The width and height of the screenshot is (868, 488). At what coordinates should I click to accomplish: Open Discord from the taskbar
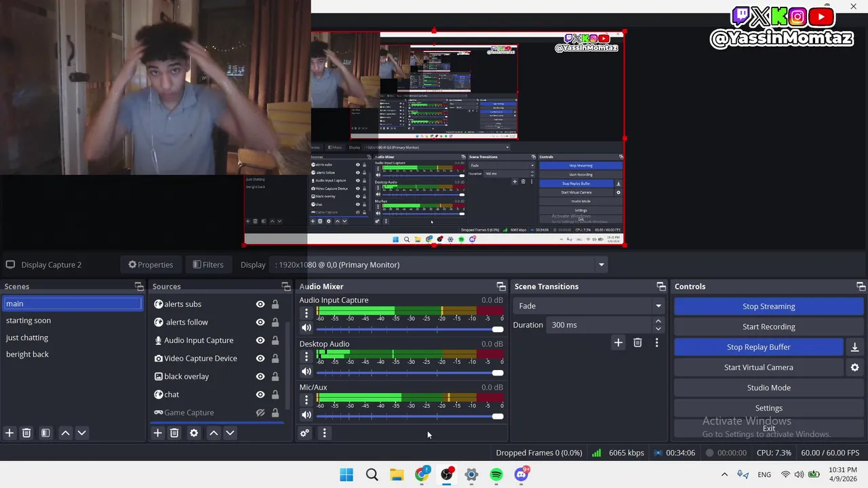521,474
